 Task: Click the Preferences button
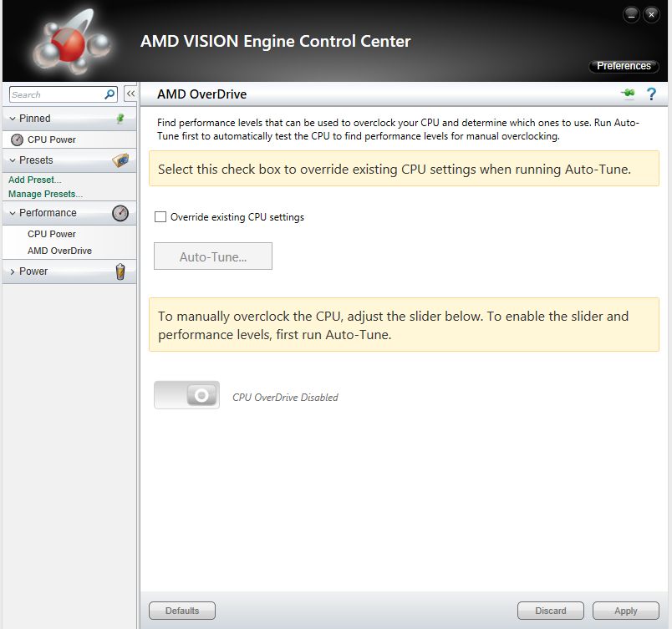tap(624, 66)
